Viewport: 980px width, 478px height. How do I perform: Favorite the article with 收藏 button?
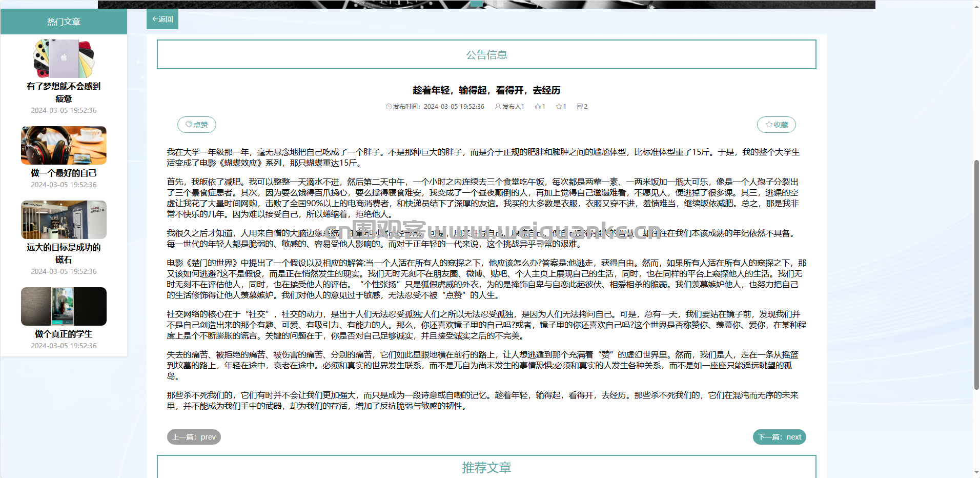pos(777,125)
